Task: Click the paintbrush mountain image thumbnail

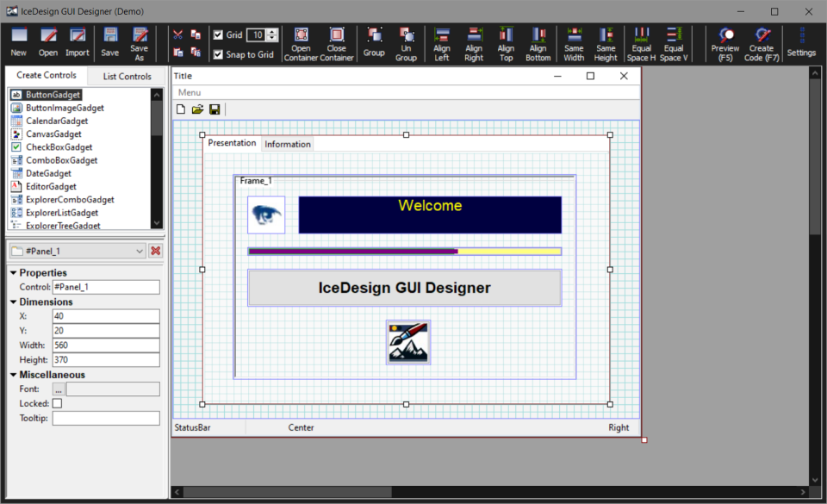Action: coord(408,342)
